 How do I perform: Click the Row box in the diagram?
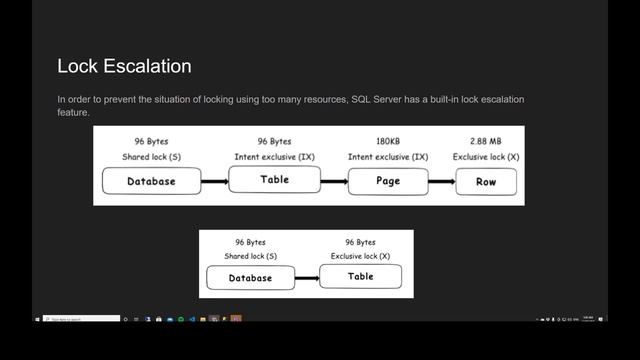pyautogui.click(x=486, y=182)
